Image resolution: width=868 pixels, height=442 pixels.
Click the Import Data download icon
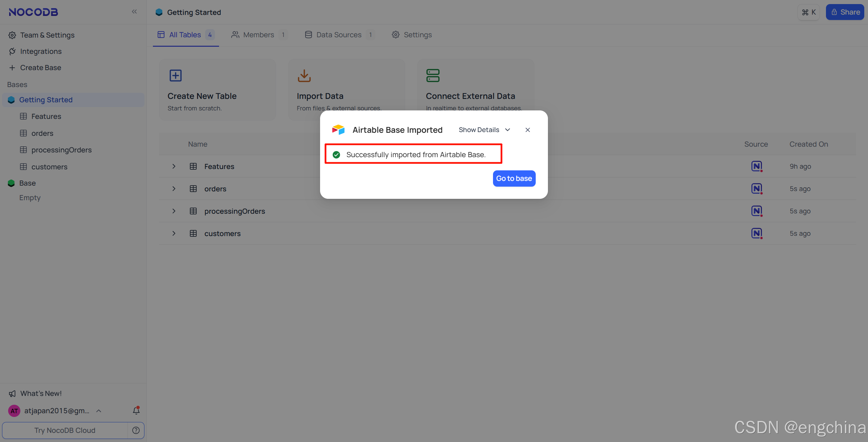pos(304,76)
